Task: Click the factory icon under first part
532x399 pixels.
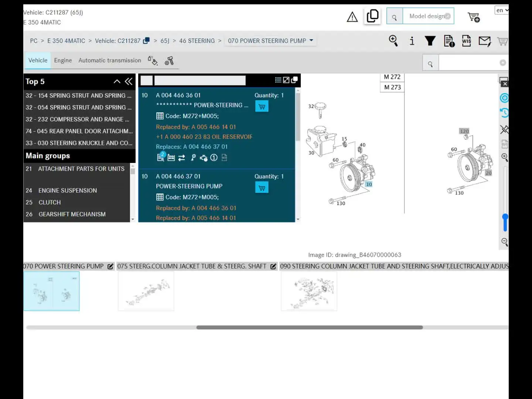Action: tap(171, 158)
